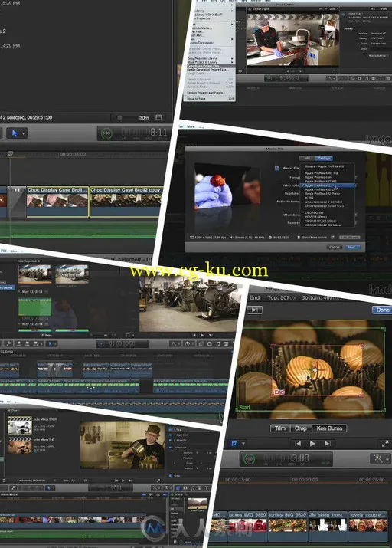Image resolution: width=392 pixels, height=548 pixels.
Task: Open clip appearance icon right of 30m
Action: click(158, 117)
